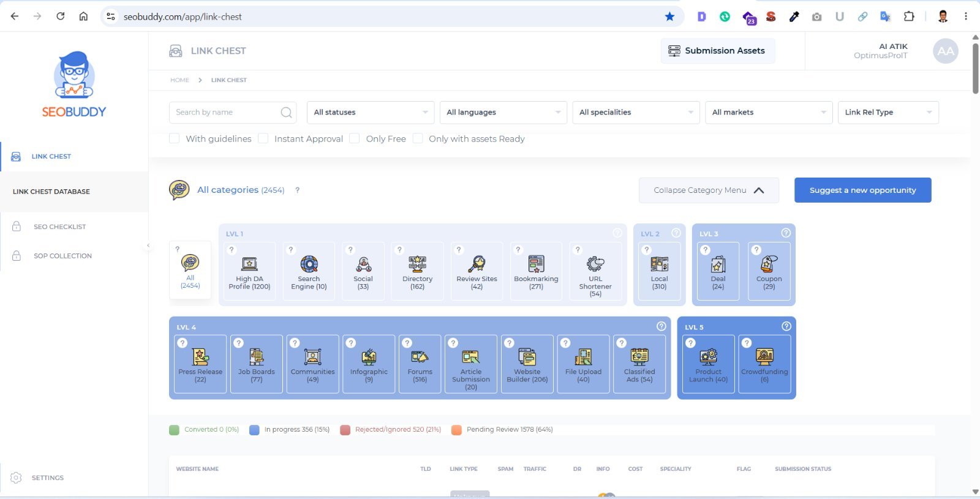Click the LVL 4 help question mark
Viewport: 980px width, 499px height.
(x=661, y=326)
